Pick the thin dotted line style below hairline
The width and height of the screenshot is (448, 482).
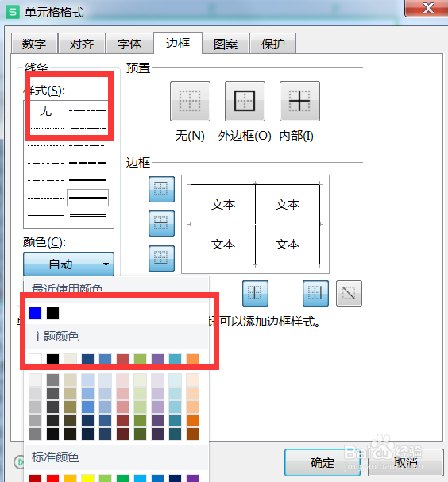(x=46, y=145)
